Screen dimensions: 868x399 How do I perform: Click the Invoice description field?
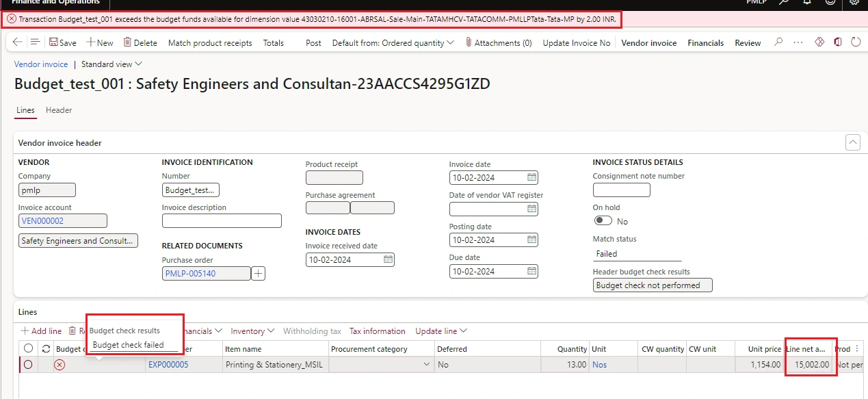(222, 221)
